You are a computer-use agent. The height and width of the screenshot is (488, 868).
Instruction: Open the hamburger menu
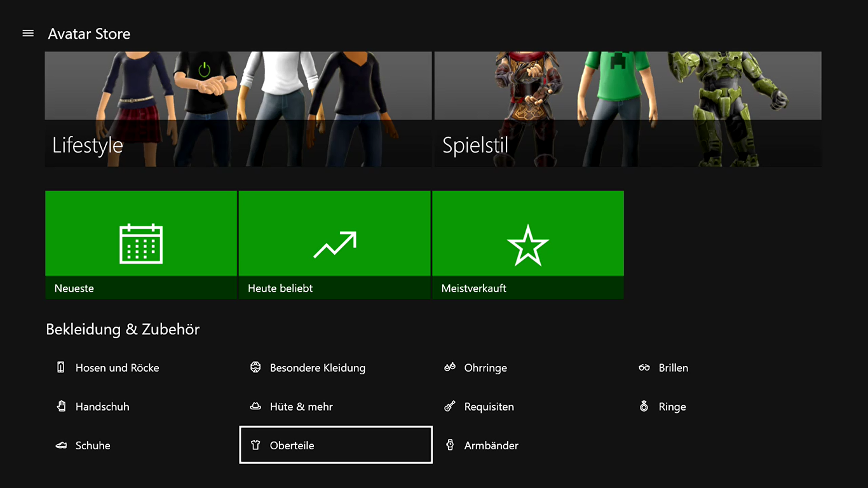click(x=28, y=33)
